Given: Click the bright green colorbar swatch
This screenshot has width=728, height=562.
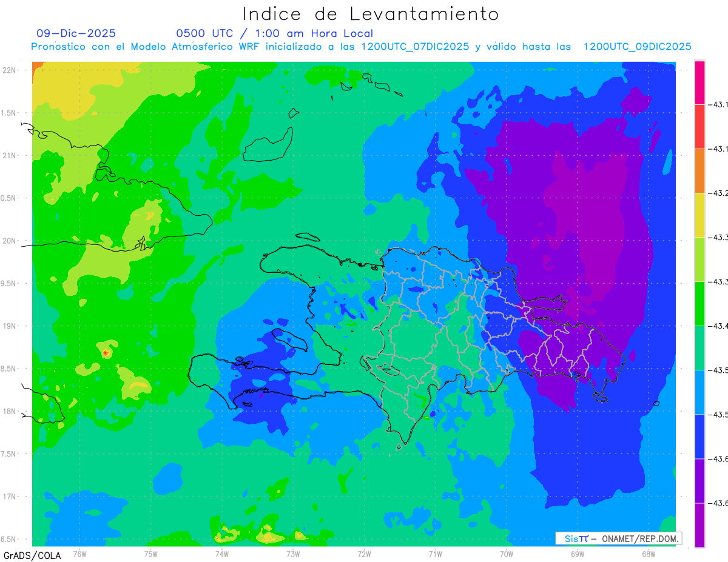Looking at the screenshot, I should (x=699, y=304).
